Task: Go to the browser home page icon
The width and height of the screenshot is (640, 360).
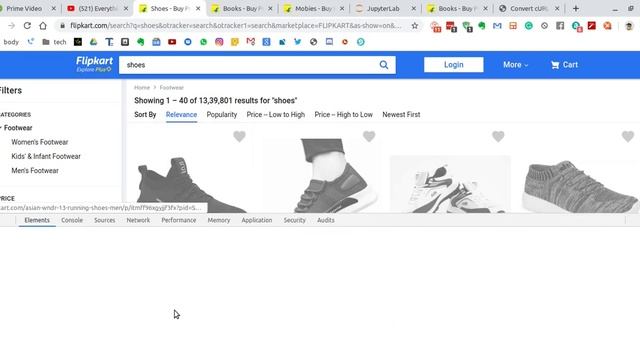Action: click(x=43, y=26)
